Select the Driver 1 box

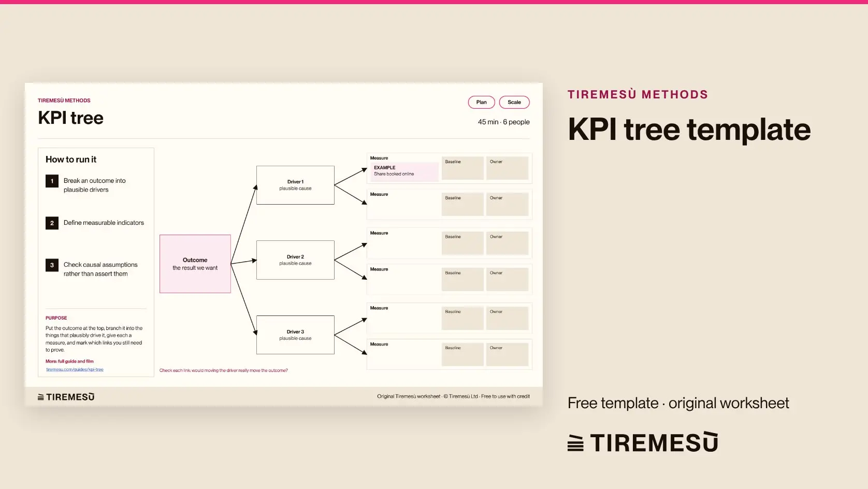pos(295,185)
